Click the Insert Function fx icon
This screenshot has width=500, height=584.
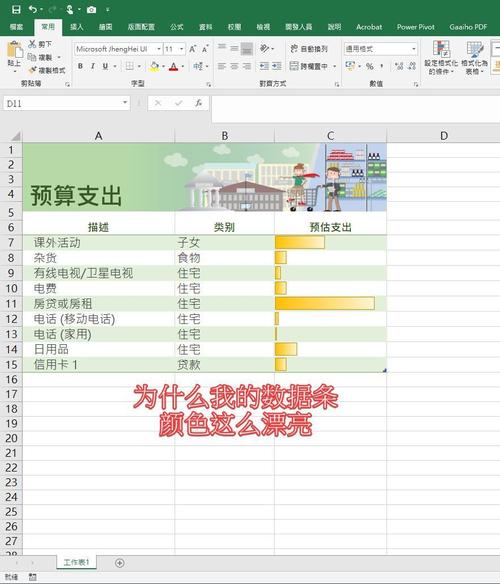pyautogui.click(x=199, y=103)
